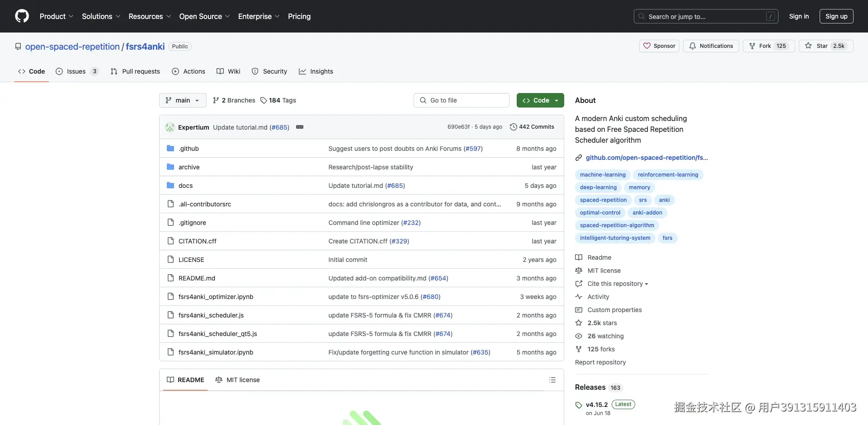The height and width of the screenshot is (425, 868).
Task: Click the Custom properties icon
Action: [579, 310]
